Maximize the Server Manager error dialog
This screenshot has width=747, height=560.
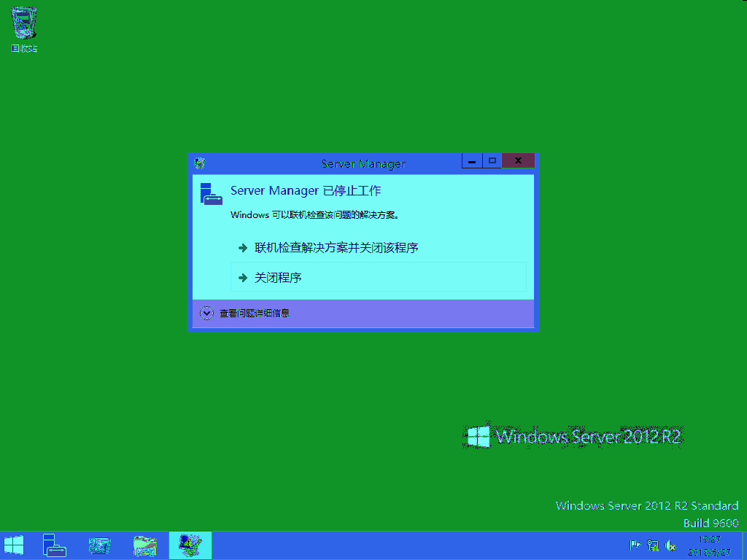coord(492,161)
